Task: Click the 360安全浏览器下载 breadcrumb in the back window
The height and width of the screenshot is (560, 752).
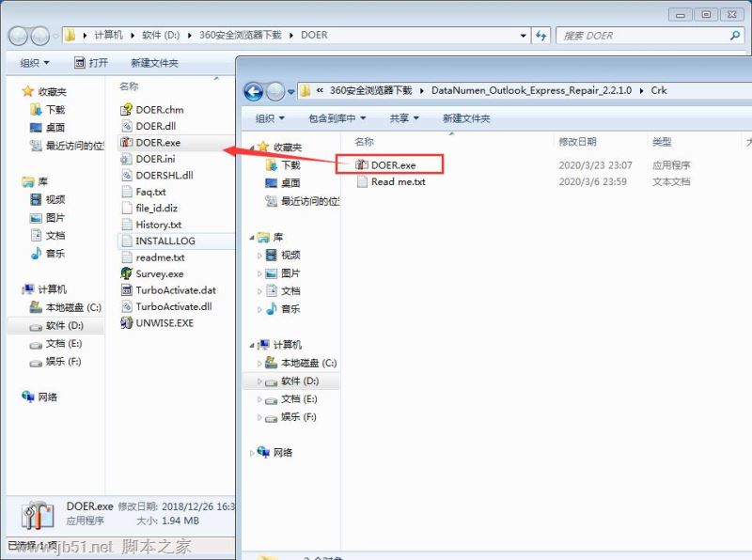Action: tap(240, 35)
